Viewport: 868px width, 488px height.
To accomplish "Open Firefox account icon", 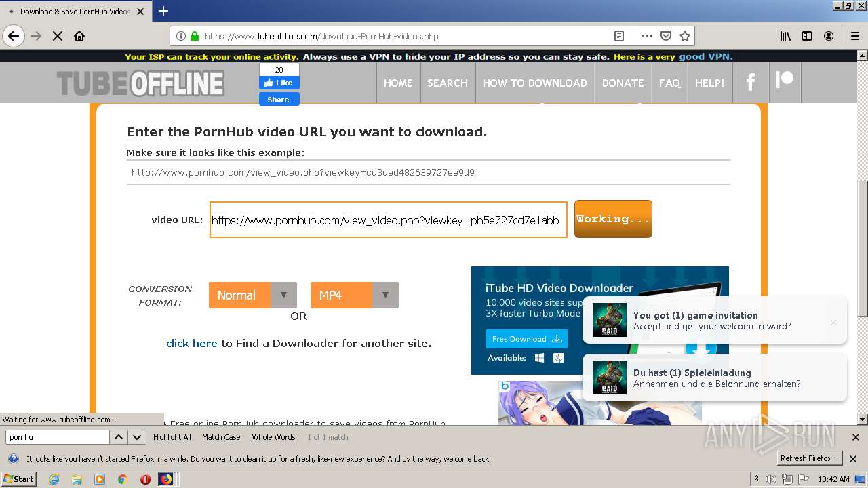I will 829,36.
